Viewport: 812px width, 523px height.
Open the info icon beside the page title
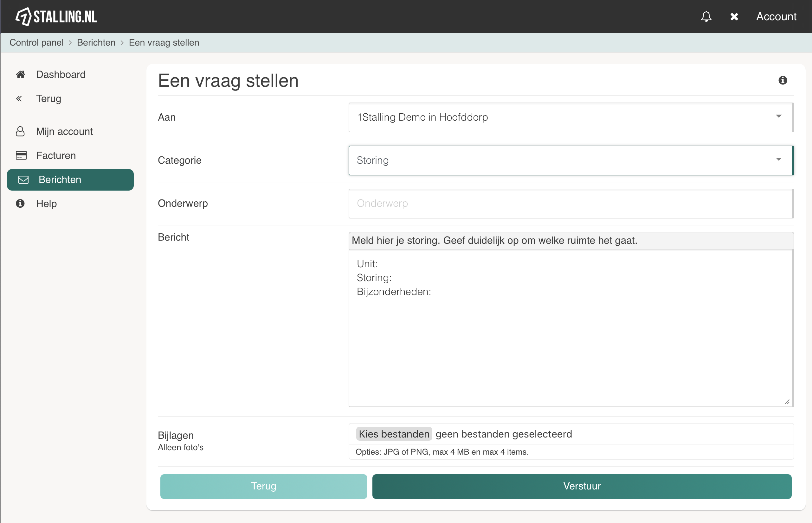[783, 80]
